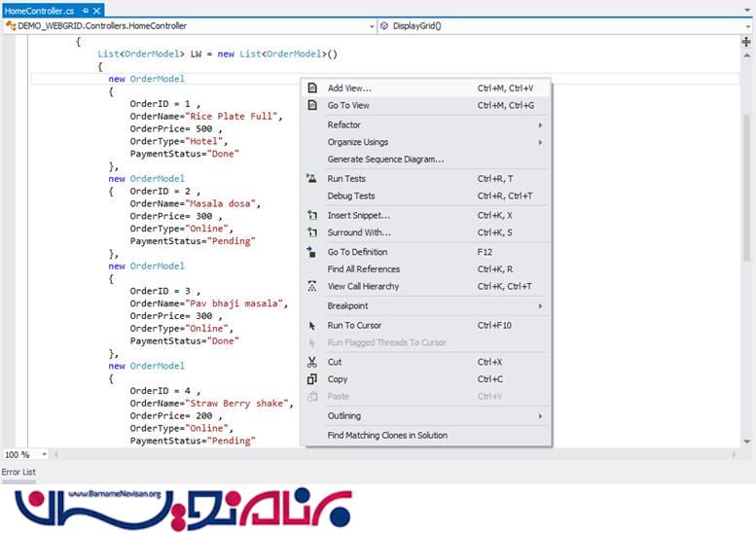Click the Cut scissors icon
Image resolution: width=756 pixels, height=533 pixels.
coord(312,362)
